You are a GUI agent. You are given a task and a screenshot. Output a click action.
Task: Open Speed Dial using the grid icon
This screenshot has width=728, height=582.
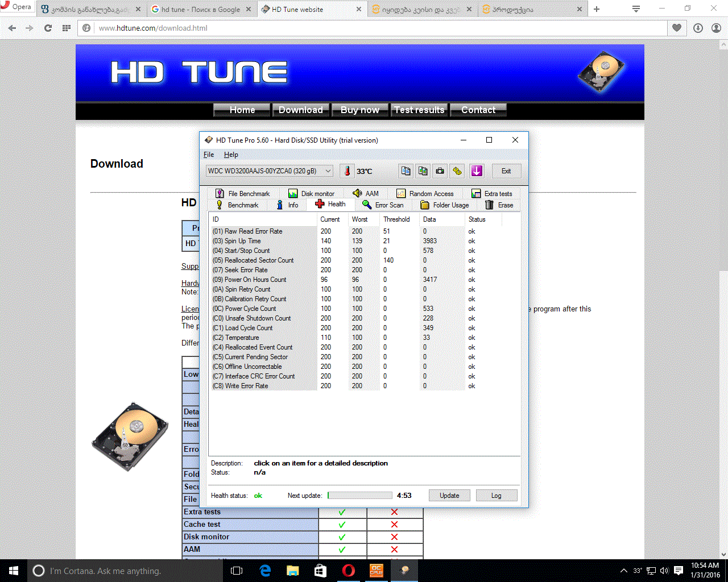click(67, 28)
